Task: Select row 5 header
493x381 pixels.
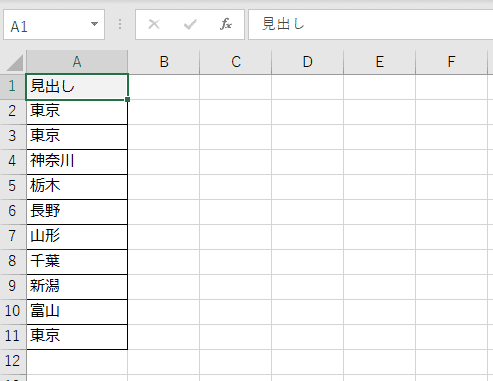Action: (x=13, y=186)
